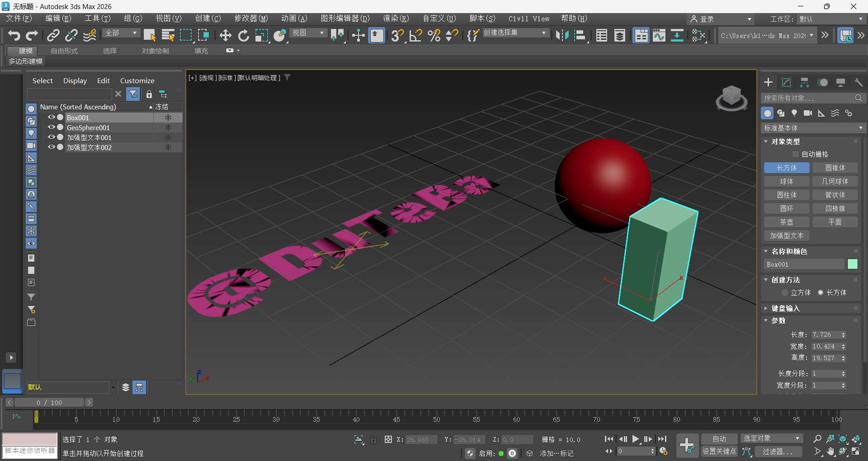Enable the 自动栅格 checkbox
The width and height of the screenshot is (868, 461).
(796, 155)
